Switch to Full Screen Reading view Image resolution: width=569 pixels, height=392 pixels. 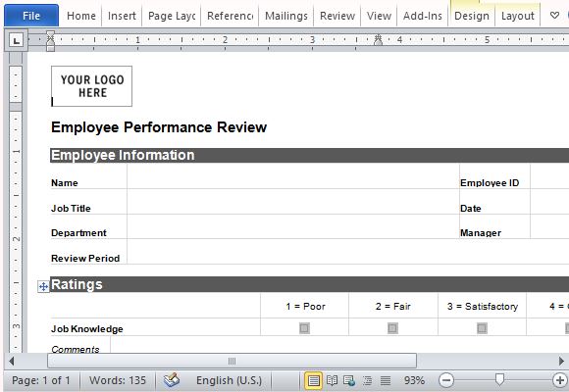[x=332, y=381]
